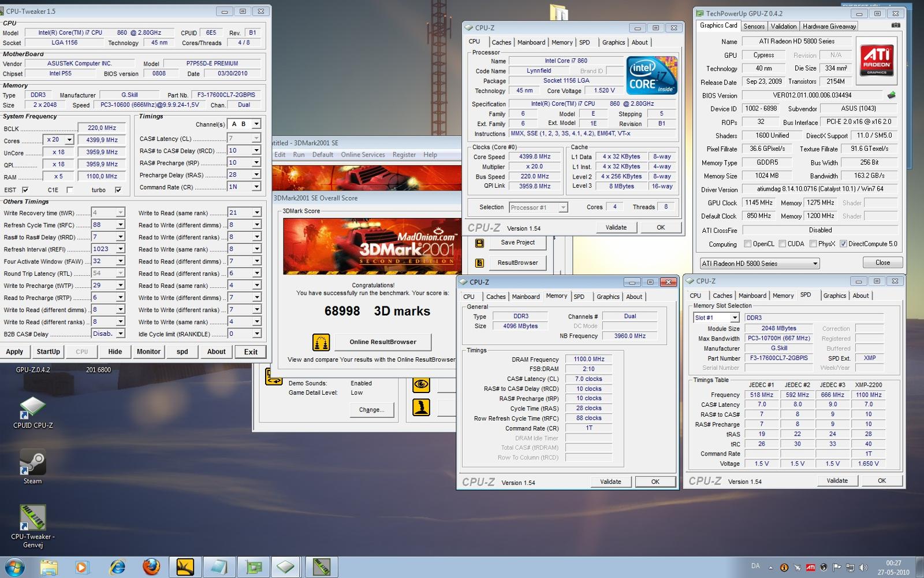The image size is (924, 578).
Task: Launch Firefox from the taskbar
Action: click(151, 568)
